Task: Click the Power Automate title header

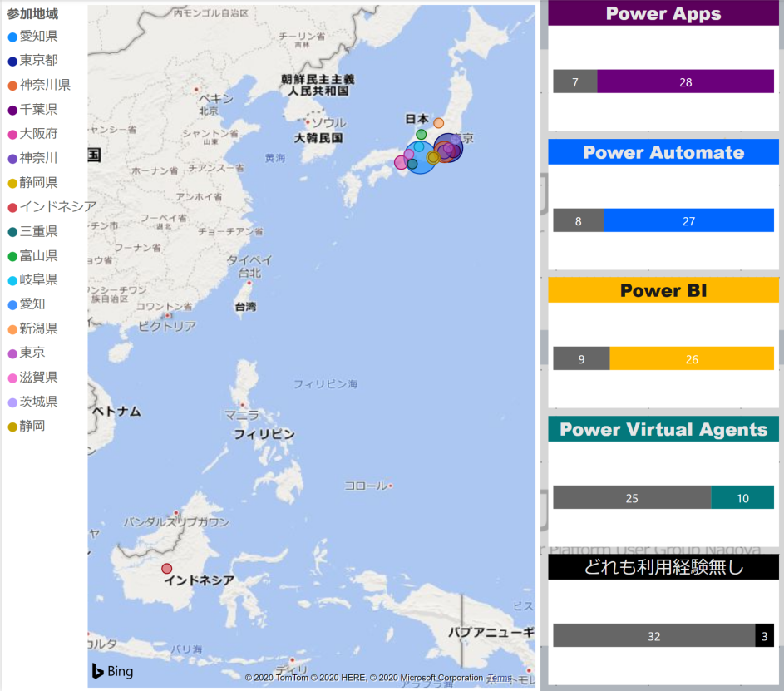Action: [x=663, y=152]
